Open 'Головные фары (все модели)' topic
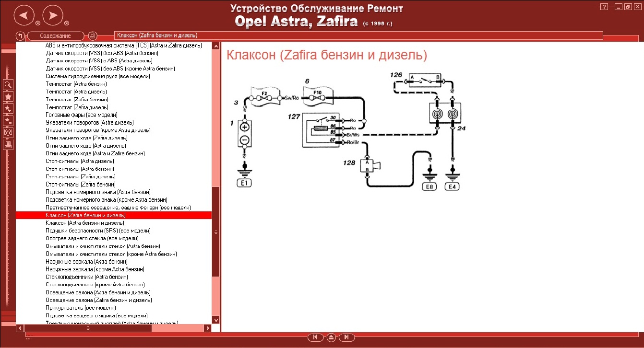 [81, 115]
